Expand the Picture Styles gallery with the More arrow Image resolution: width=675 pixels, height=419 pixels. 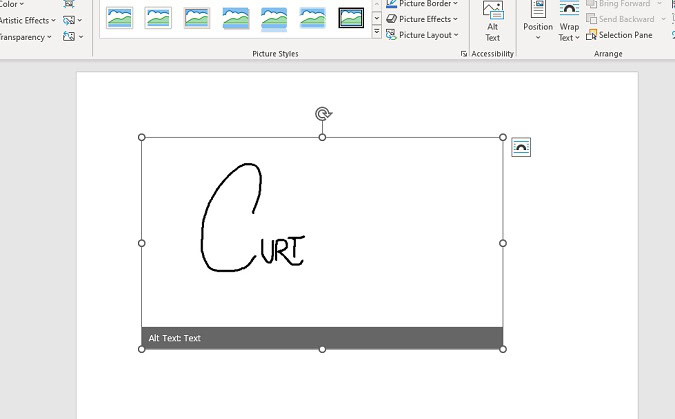pyautogui.click(x=377, y=33)
